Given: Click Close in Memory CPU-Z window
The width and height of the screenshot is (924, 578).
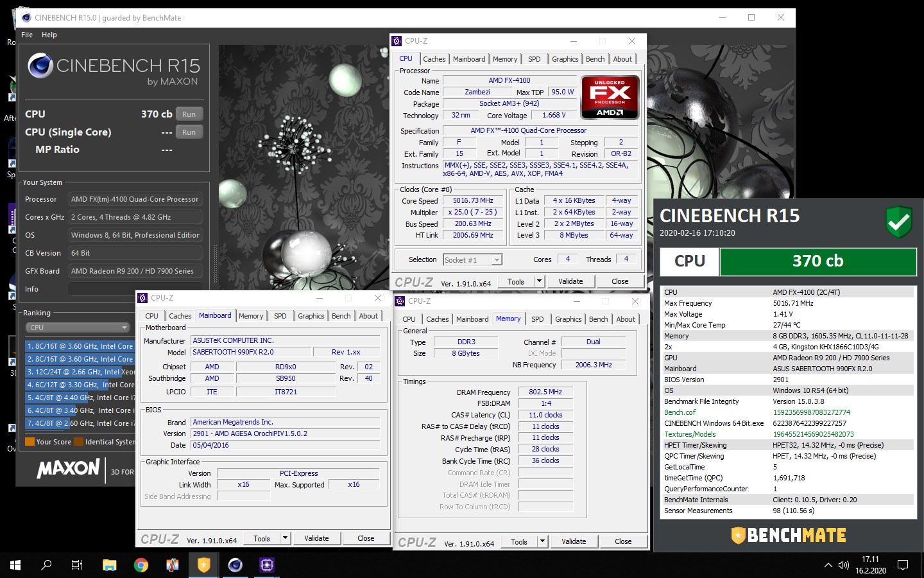Looking at the screenshot, I should [x=623, y=541].
